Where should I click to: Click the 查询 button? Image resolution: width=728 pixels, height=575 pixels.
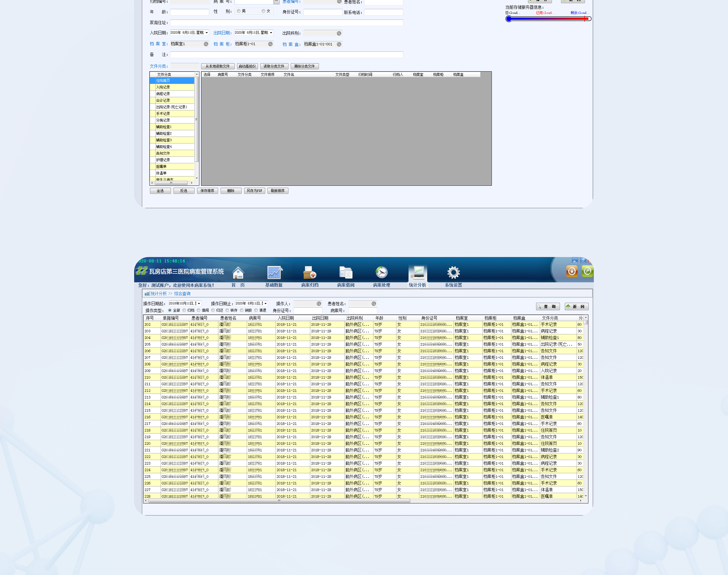(548, 306)
